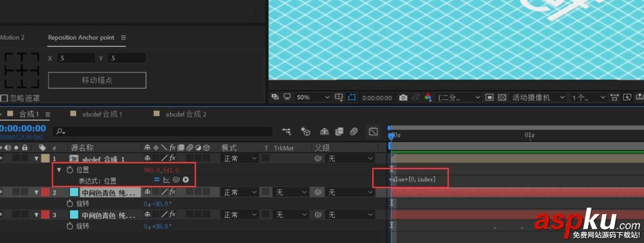Toggle the motion blur timeline icon
Image resolution: width=644 pixels, height=243 pixels.
[x=354, y=132]
